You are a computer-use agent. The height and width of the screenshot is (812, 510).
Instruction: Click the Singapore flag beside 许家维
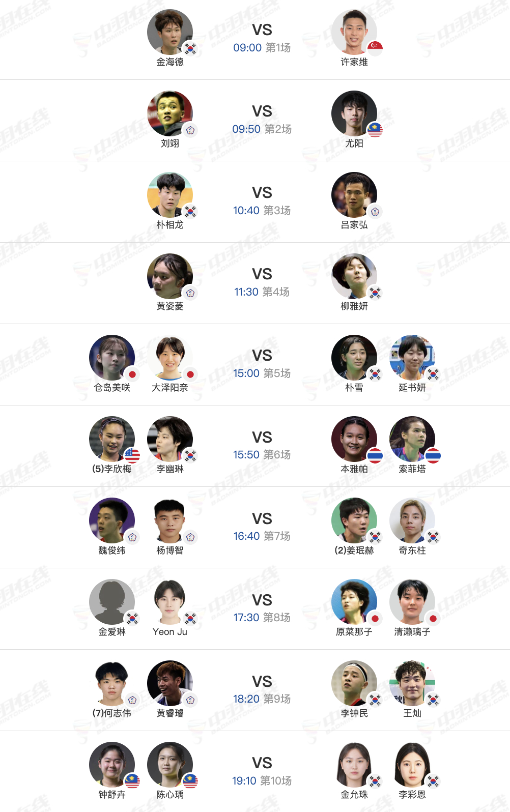[x=375, y=48]
